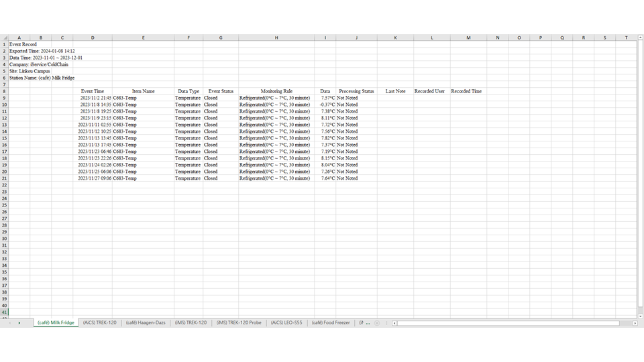Click the Monitoring Rule header cell
Viewport: 644px width, 362px height.
pos(276,91)
